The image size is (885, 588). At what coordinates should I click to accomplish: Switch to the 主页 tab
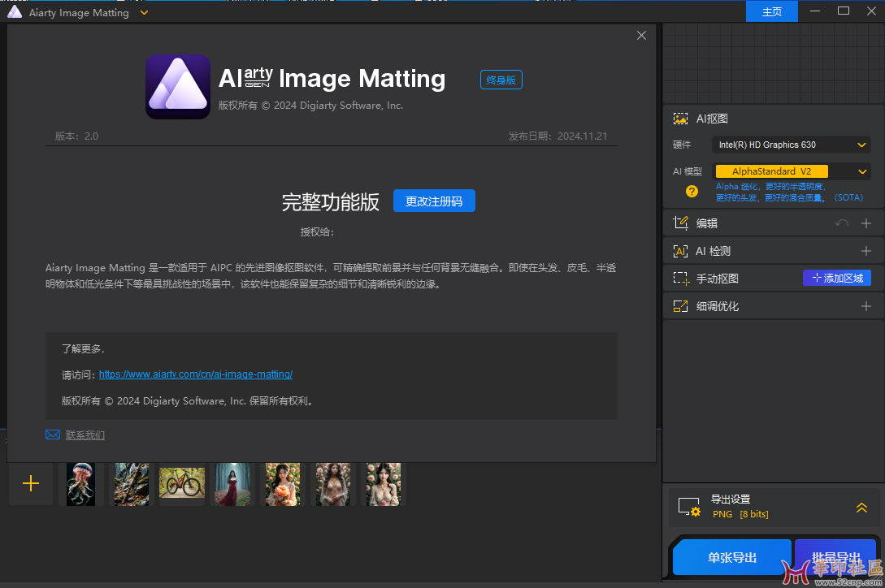771,11
